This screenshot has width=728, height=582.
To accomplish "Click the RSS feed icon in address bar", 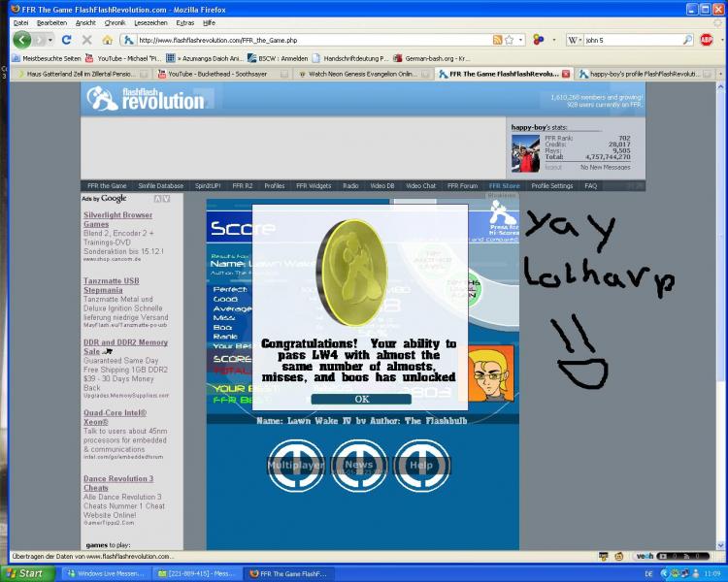I will pos(497,40).
